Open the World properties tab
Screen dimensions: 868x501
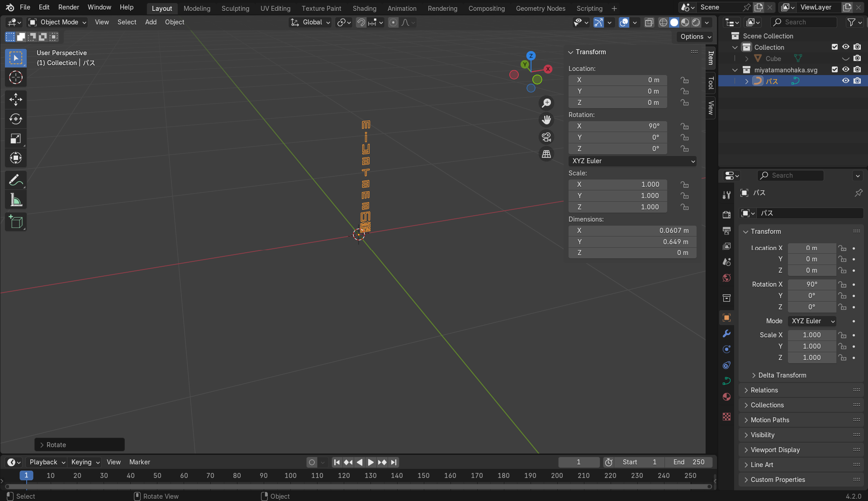tap(726, 278)
